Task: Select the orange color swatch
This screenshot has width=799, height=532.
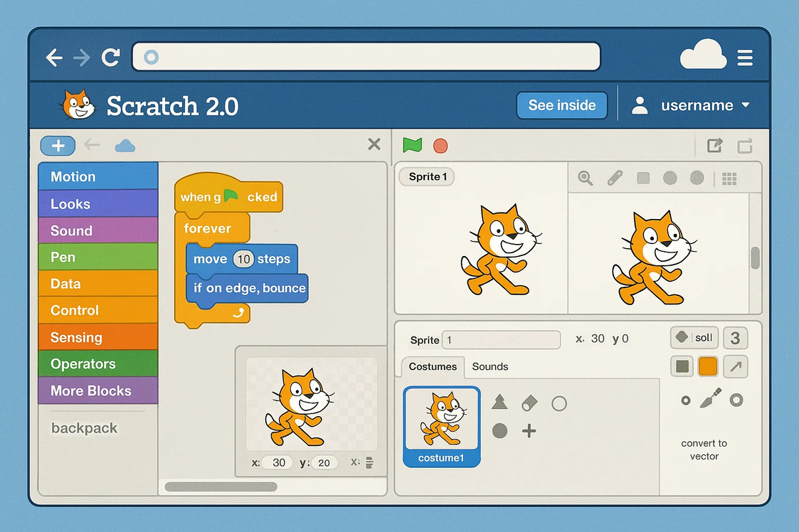Action: (x=709, y=366)
